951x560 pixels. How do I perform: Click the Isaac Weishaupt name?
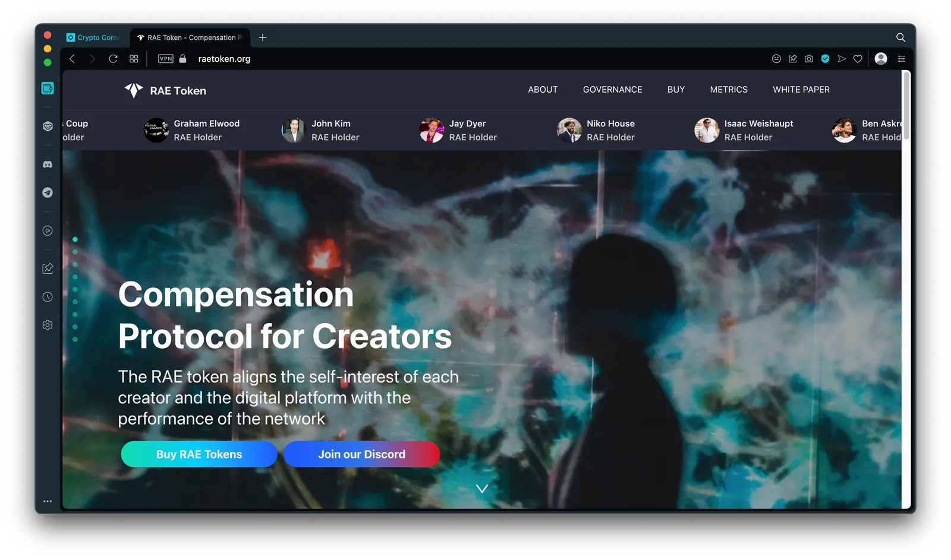[758, 124]
